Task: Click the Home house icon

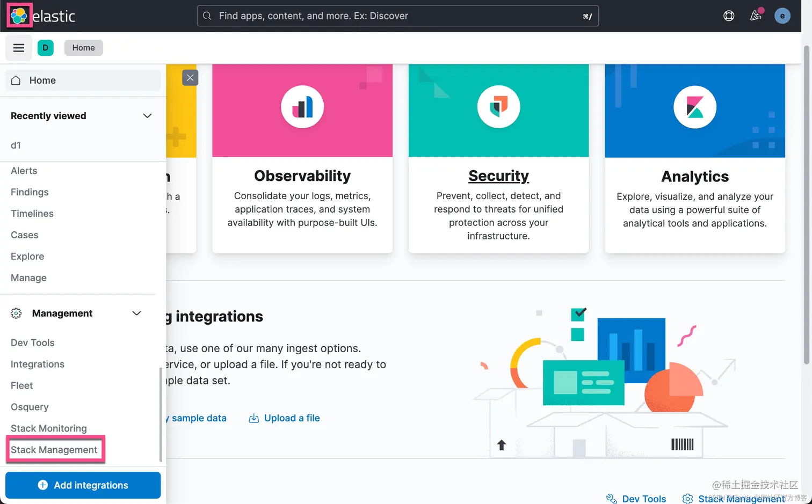Action: pyautogui.click(x=16, y=80)
